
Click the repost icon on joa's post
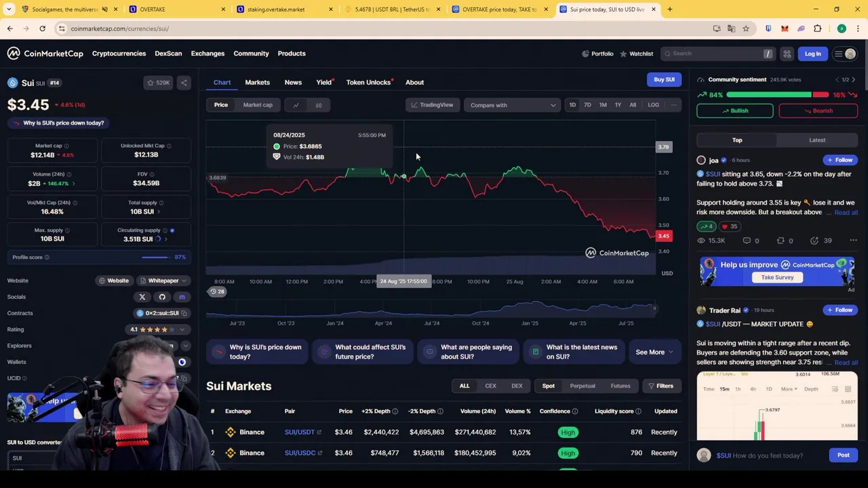point(781,241)
